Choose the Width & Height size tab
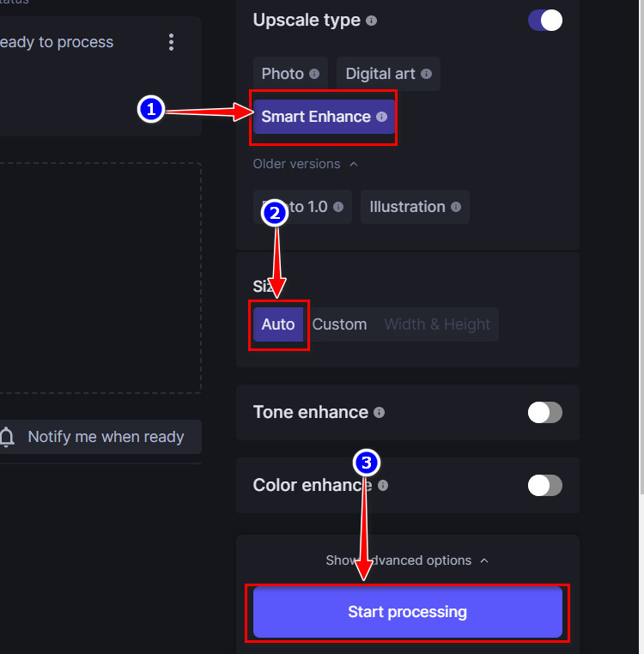Screen dimensions: 644x654 click(x=437, y=324)
